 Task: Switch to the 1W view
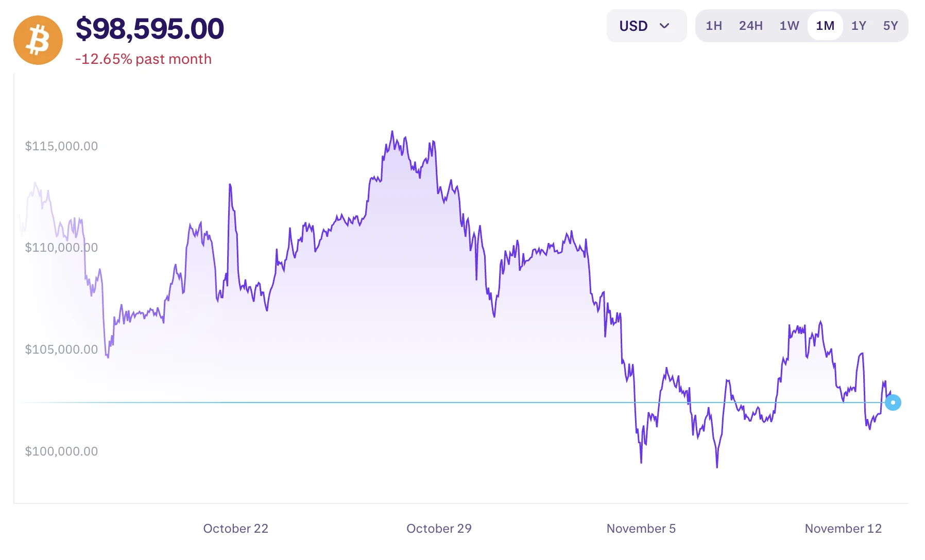[x=788, y=25]
